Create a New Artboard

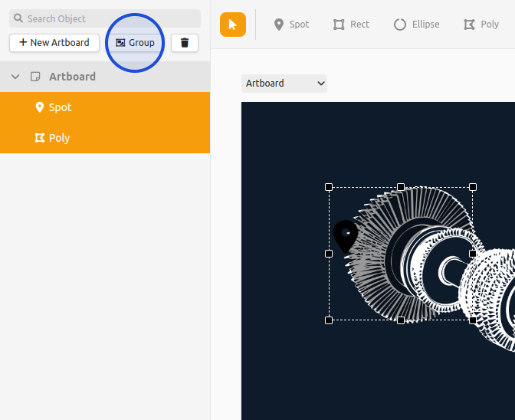[54, 43]
